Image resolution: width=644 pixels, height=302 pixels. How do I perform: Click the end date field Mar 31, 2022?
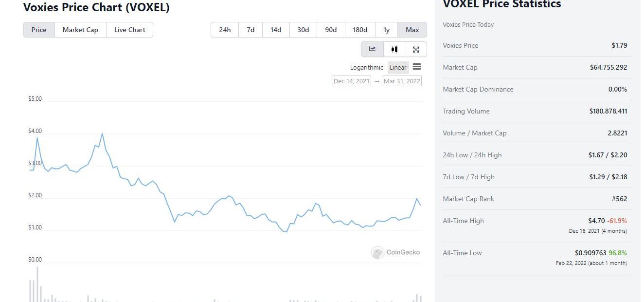[402, 81]
